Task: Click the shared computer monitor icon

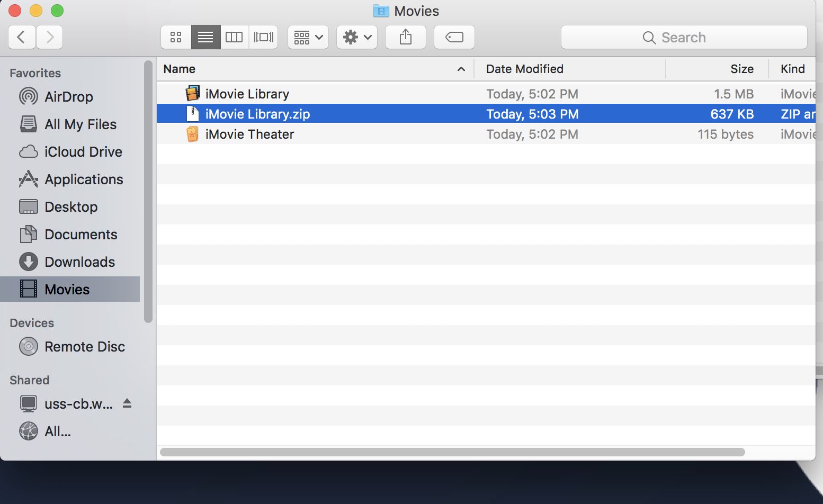Action: (29, 404)
